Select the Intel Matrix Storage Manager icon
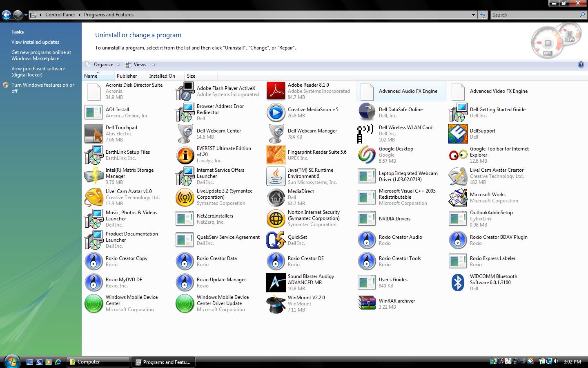This screenshot has width=588, height=368. tap(94, 176)
